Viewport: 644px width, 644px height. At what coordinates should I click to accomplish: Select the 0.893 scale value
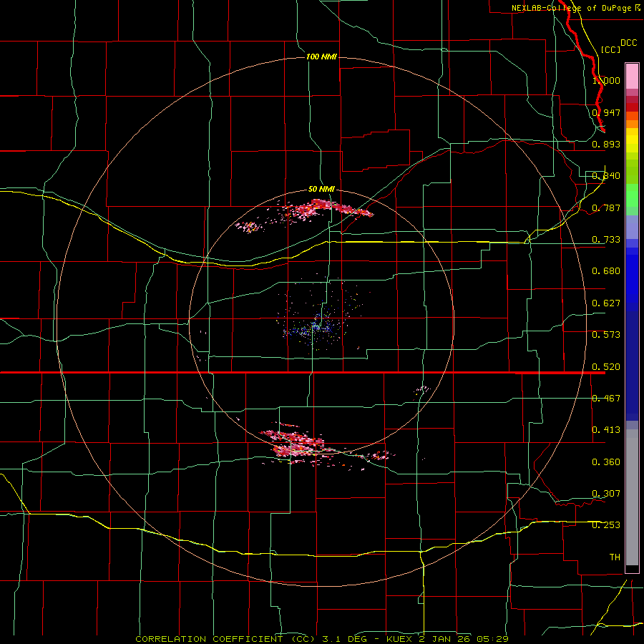606,144
